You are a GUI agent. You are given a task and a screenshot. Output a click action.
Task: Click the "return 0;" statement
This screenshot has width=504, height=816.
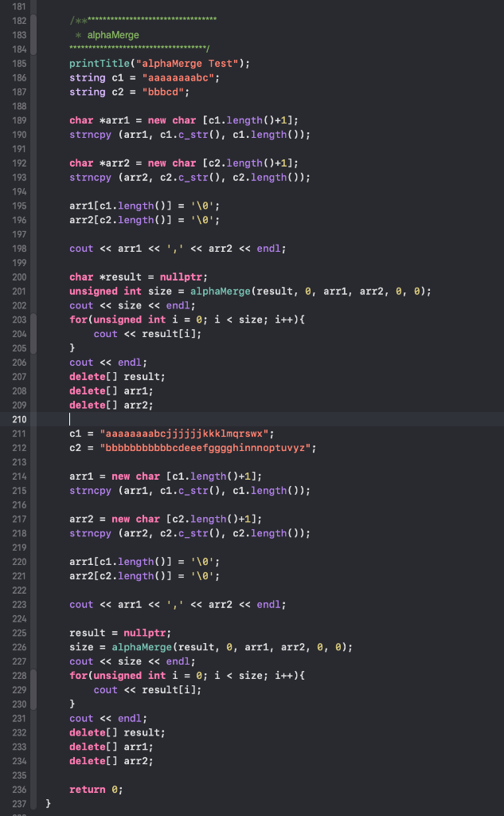click(96, 790)
